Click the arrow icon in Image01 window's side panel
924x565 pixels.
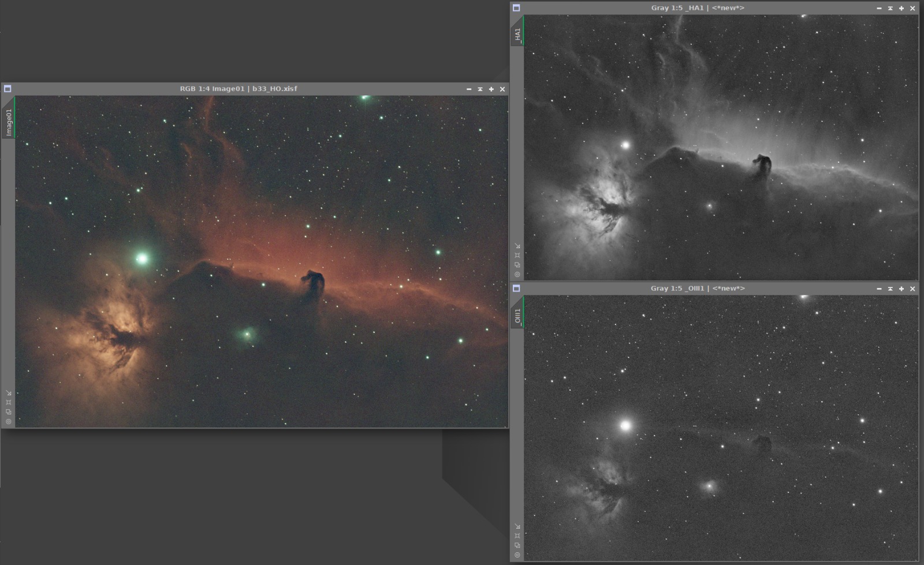point(8,393)
